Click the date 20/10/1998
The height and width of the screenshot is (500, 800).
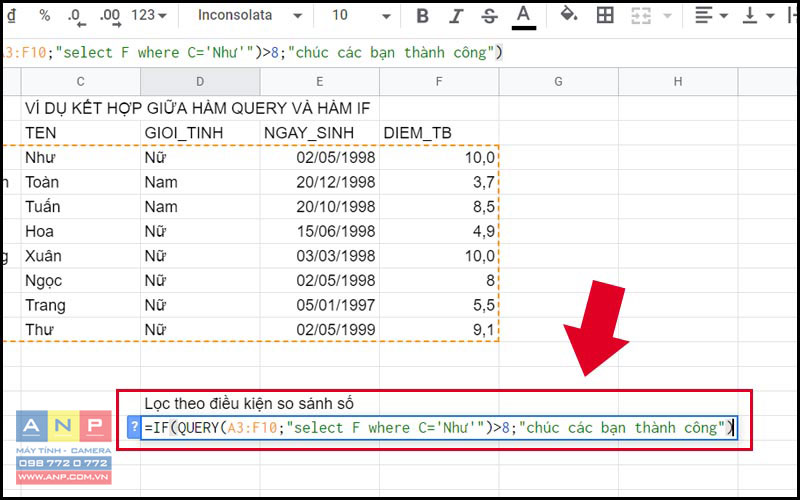319,207
